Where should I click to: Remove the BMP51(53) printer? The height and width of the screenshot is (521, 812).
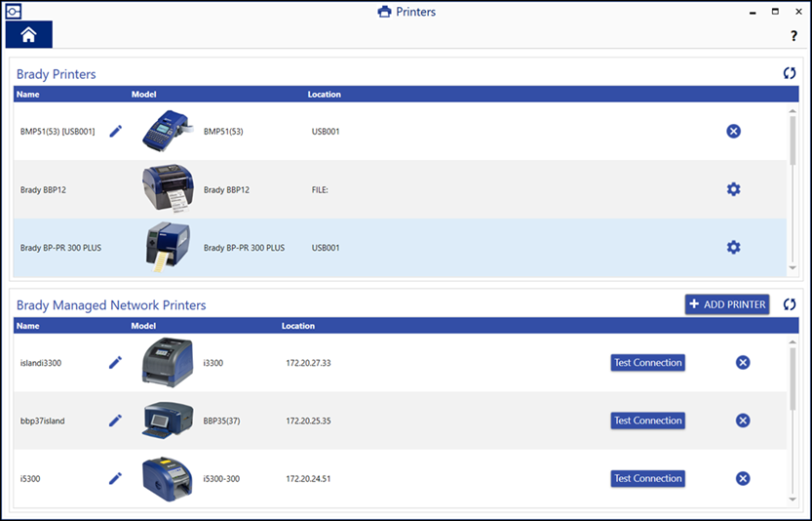733,131
